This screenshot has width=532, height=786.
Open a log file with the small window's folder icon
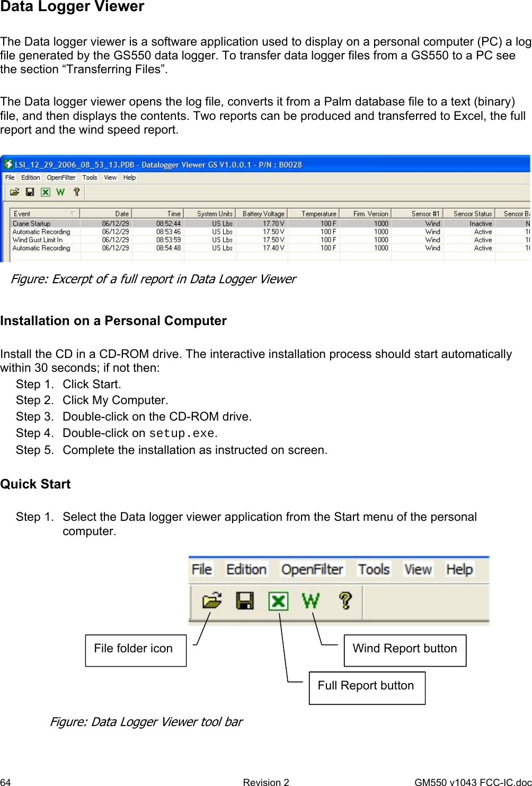(x=15, y=192)
